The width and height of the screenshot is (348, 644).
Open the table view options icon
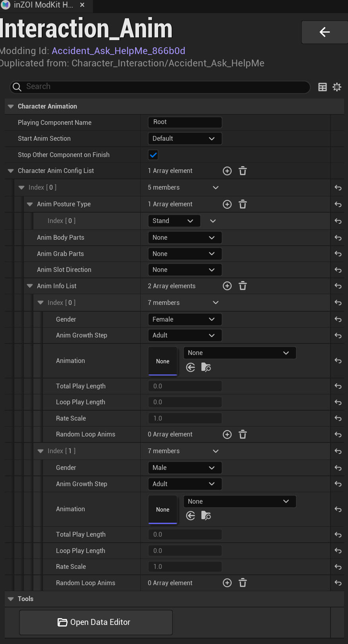[323, 87]
